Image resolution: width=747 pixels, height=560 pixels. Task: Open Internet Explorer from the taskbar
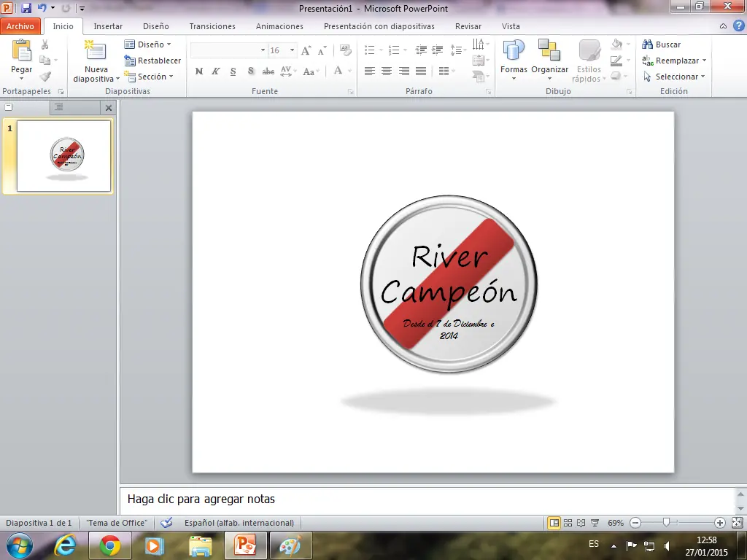point(65,545)
